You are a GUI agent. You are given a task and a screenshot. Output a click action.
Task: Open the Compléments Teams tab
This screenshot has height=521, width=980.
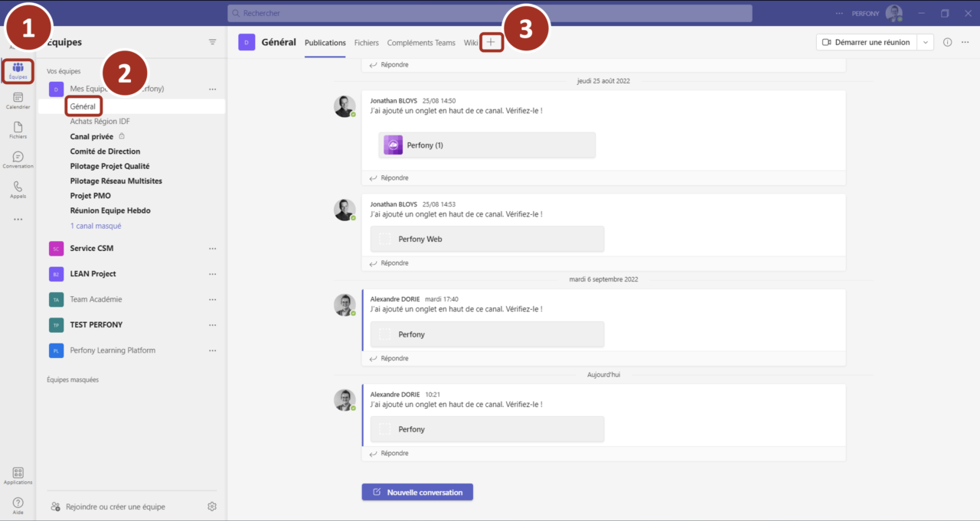pos(421,43)
